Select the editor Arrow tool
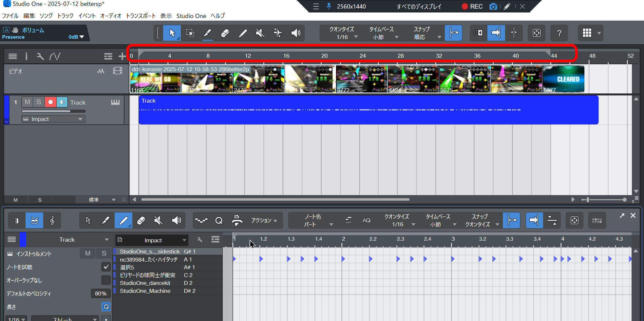 (88, 220)
